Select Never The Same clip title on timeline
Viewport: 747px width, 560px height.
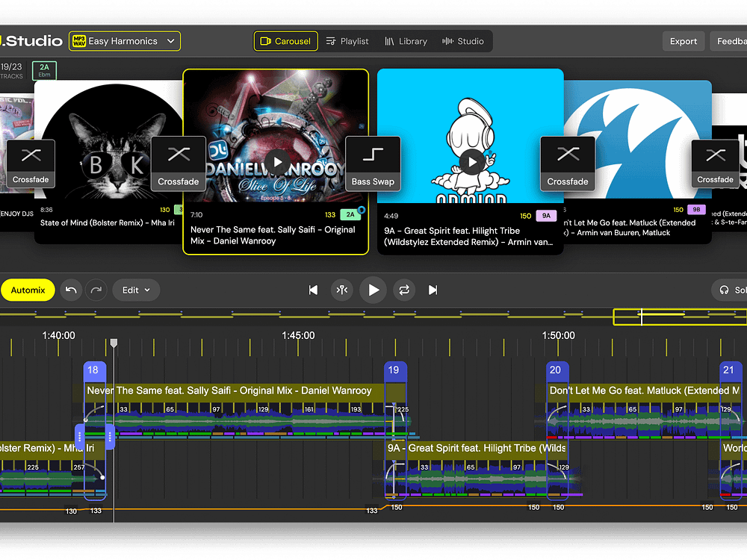pos(229,391)
